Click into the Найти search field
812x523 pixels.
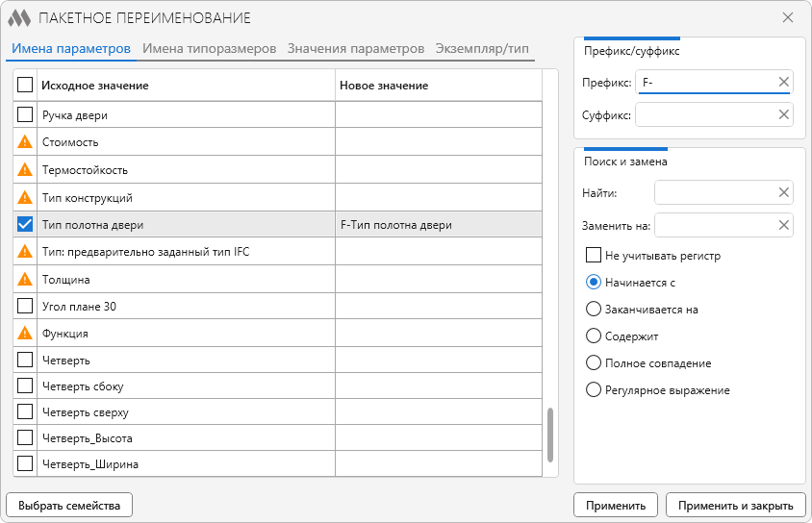[715, 193]
